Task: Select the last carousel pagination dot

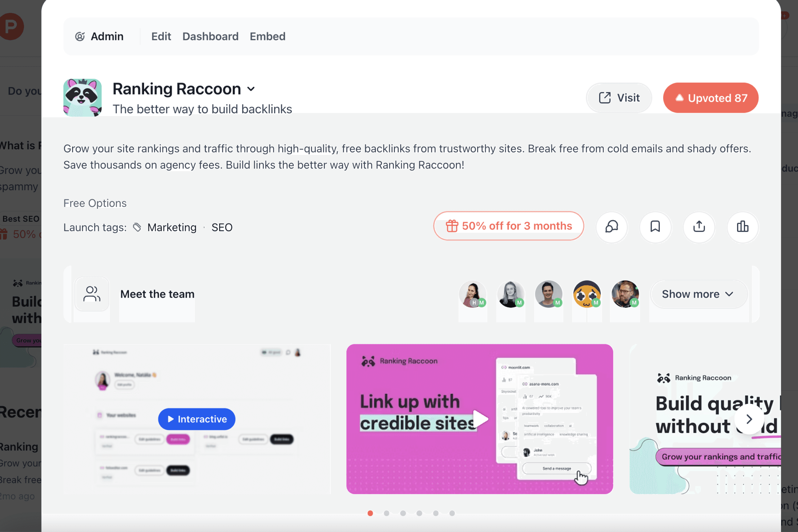Action: tap(452, 513)
